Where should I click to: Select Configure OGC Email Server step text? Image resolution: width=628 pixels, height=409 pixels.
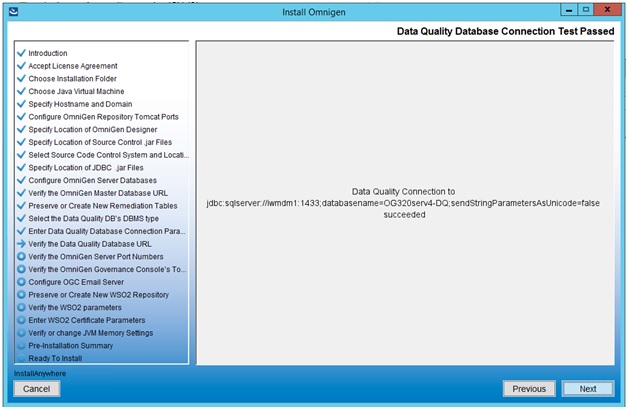coord(76,282)
